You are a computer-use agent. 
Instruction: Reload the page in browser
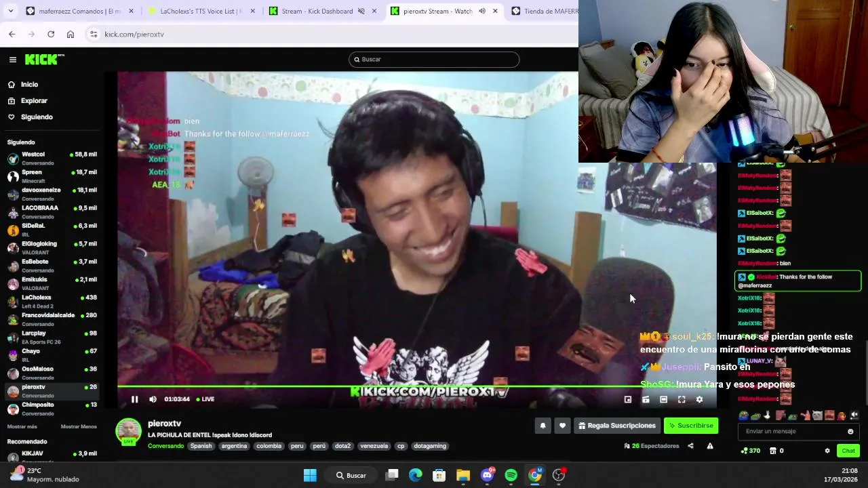(x=51, y=34)
